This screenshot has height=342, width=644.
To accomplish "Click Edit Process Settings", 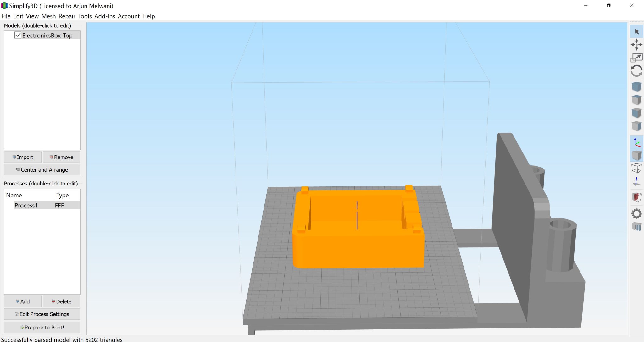I will (42, 314).
